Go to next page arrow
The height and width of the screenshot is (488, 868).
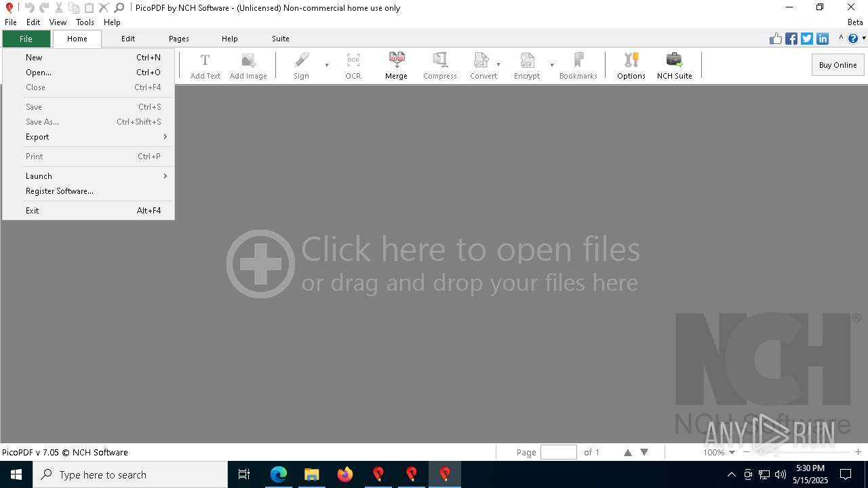point(644,452)
